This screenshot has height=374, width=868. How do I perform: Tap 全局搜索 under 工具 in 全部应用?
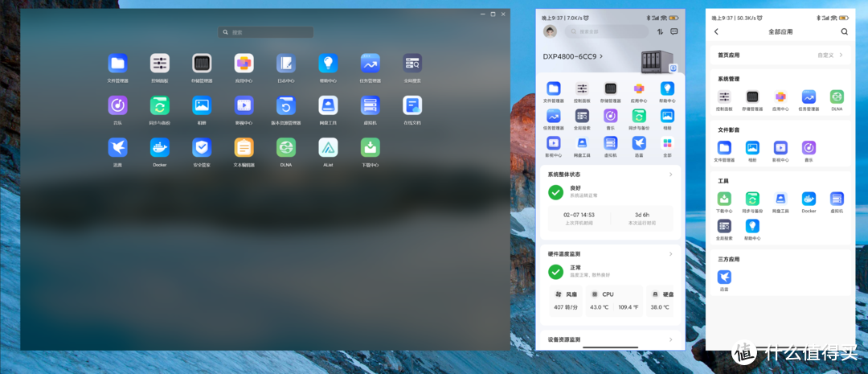pyautogui.click(x=724, y=225)
